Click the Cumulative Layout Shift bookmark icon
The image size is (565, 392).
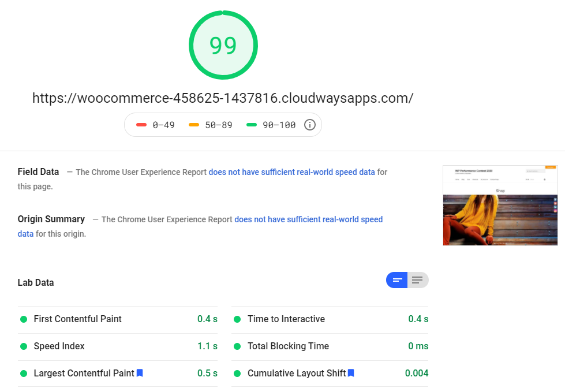351,373
